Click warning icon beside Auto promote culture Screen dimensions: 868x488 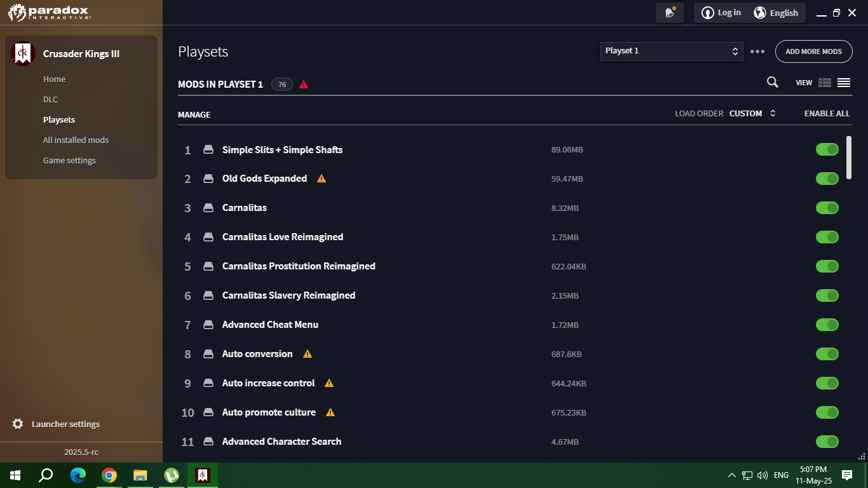[330, 412]
